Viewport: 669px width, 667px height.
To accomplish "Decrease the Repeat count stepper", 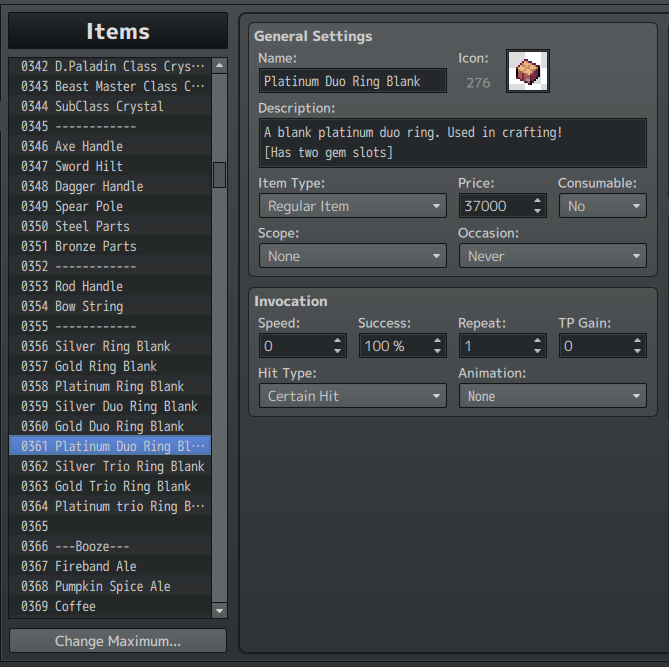I will click(537, 351).
